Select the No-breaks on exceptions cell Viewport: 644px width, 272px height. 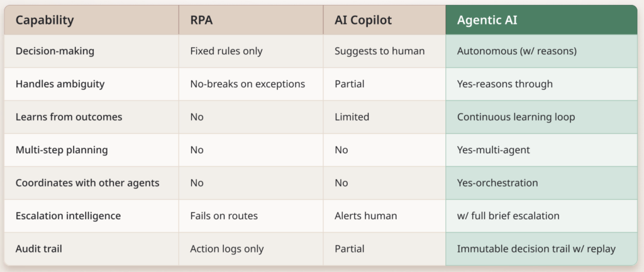[x=248, y=84]
